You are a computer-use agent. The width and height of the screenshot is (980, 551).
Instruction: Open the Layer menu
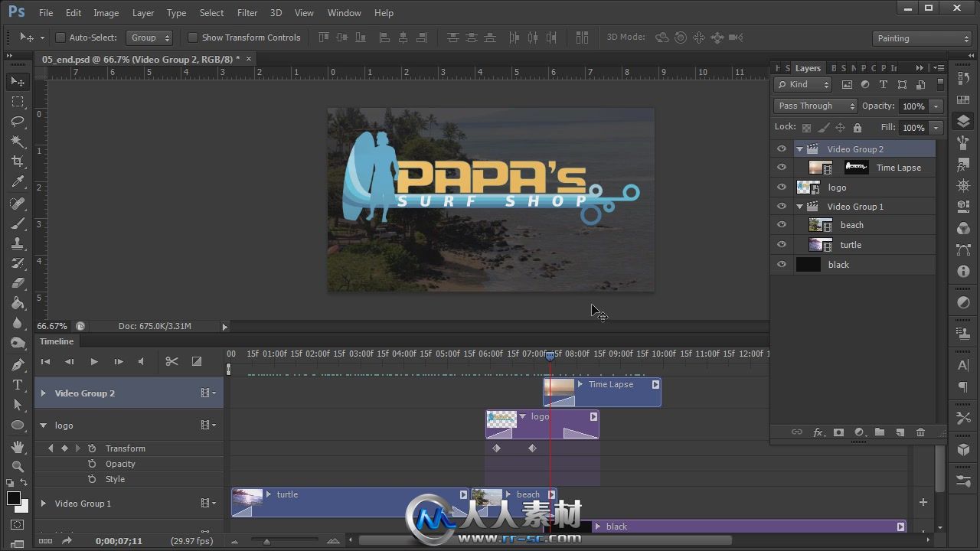coord(142,12)
